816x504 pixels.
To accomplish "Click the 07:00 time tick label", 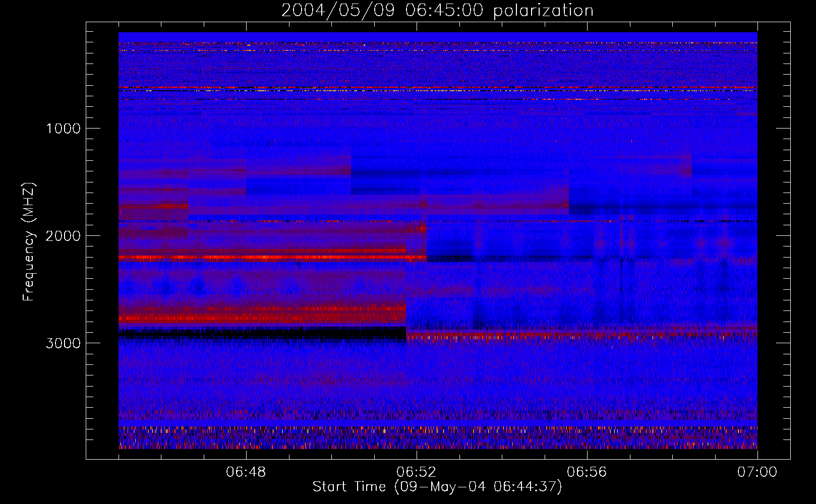I will pyautogui.click(x=757, y=472).
